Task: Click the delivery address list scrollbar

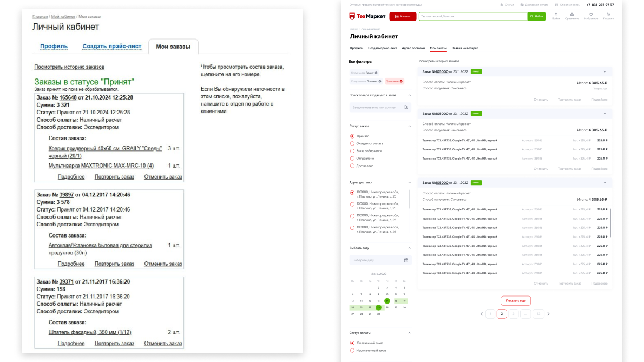Action: point(410,200)
